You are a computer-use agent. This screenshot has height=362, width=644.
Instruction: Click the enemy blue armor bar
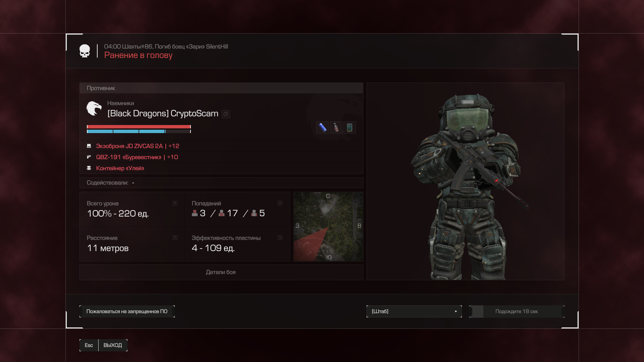[139, 131]
